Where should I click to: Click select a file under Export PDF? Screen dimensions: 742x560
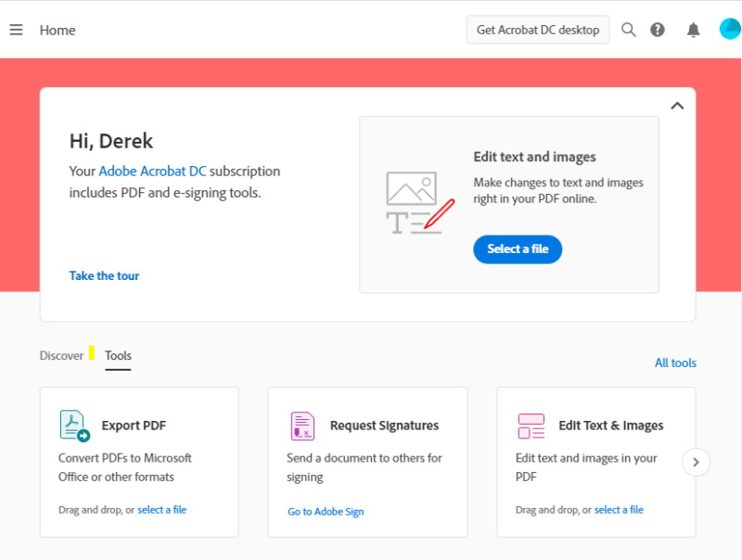tap(161, 510)
